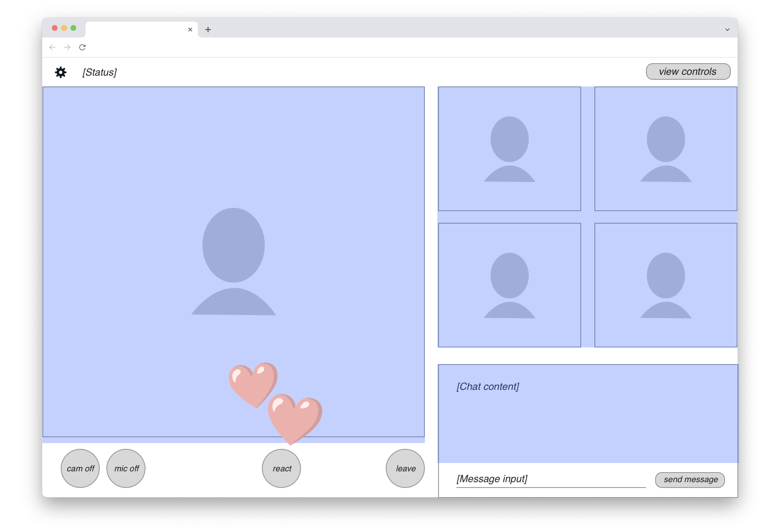Select the top-left participant thumbnail

coord(510,149)
